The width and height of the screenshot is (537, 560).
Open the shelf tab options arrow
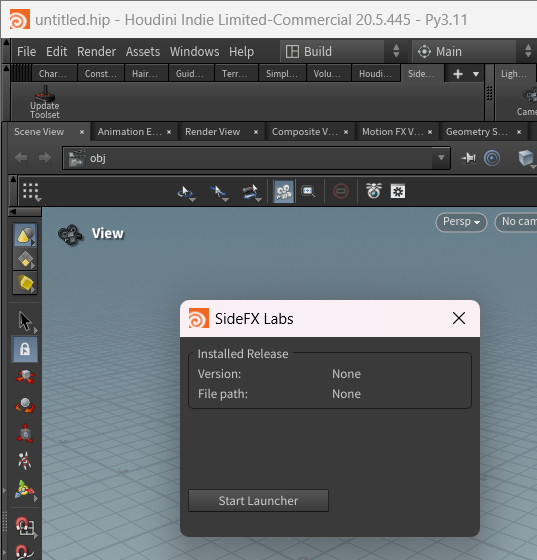(476, 74)
